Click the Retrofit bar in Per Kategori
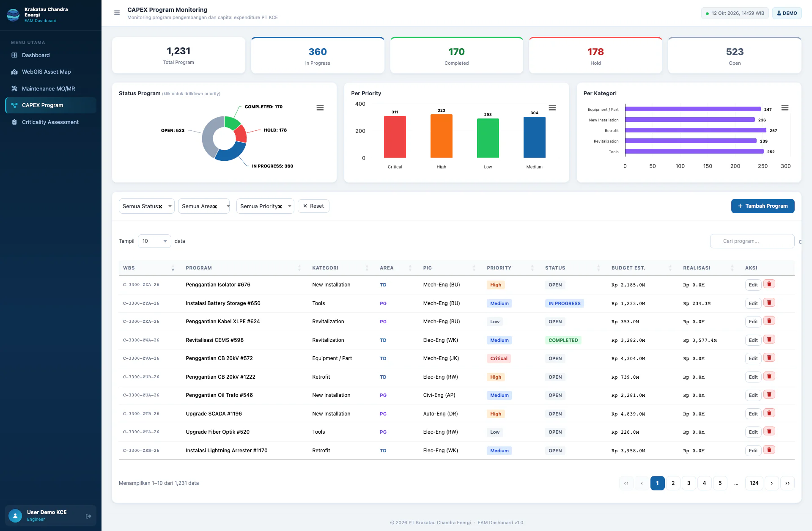Screen dimensions: 812x531 (696, 130)
